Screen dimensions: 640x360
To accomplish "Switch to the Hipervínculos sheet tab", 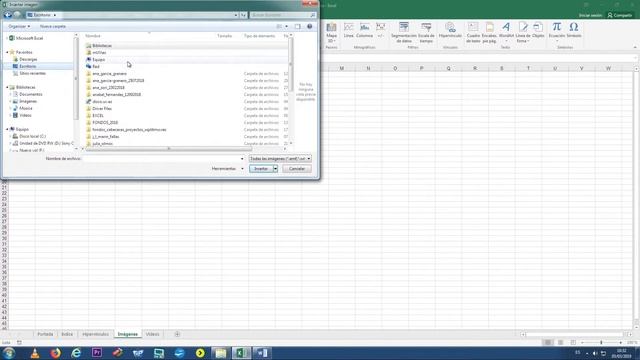I will pyautogui.click(x=96, y=334).
